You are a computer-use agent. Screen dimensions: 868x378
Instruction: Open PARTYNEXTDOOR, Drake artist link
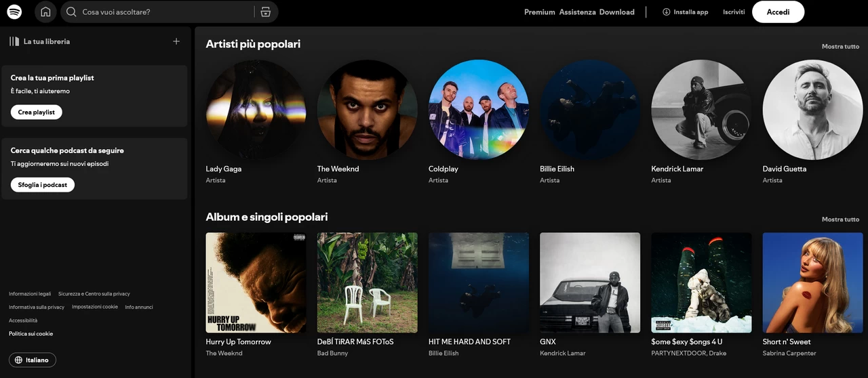point(688,353)
